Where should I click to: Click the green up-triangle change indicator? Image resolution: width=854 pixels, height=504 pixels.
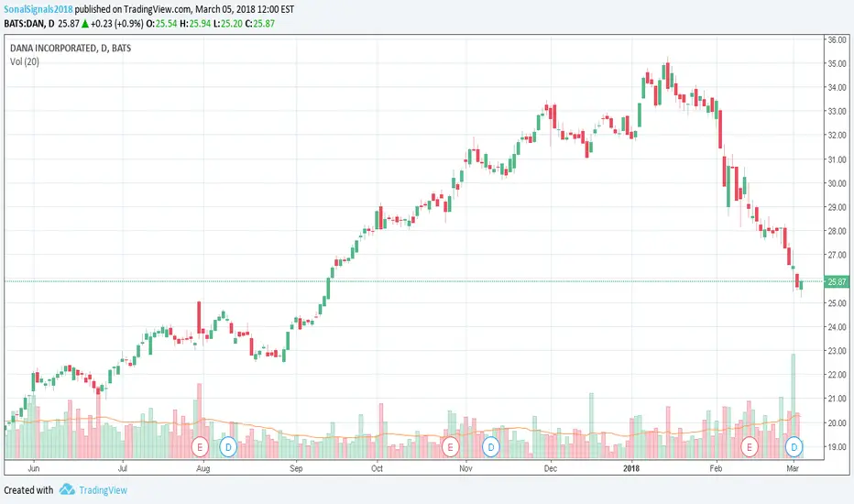(85, 24)
